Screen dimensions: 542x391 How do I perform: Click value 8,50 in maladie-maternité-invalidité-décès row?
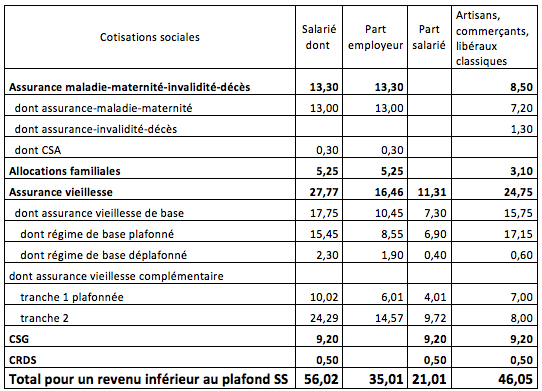pos(522,87)
